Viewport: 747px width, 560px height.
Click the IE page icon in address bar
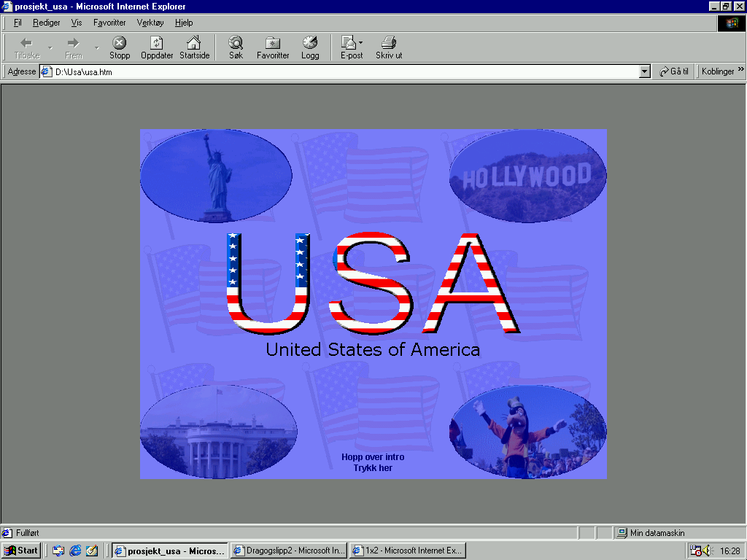pos(46,72)
